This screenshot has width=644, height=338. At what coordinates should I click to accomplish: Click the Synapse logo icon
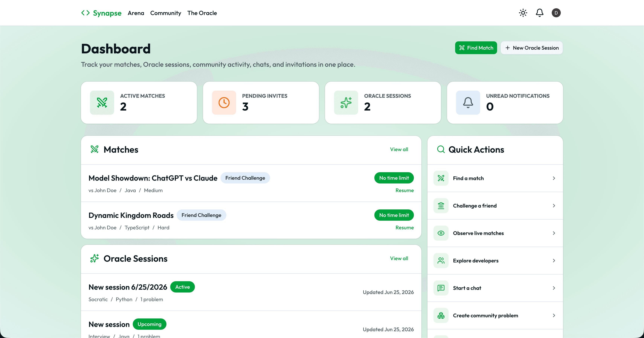pyautogui.click(x=85, y=13)
